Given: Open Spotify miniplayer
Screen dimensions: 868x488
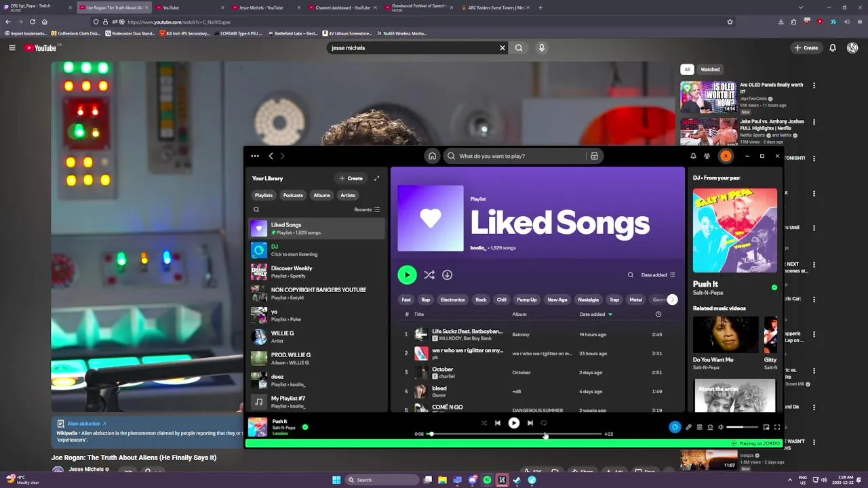Looking at the screenshot, I should tap(766, 427).
